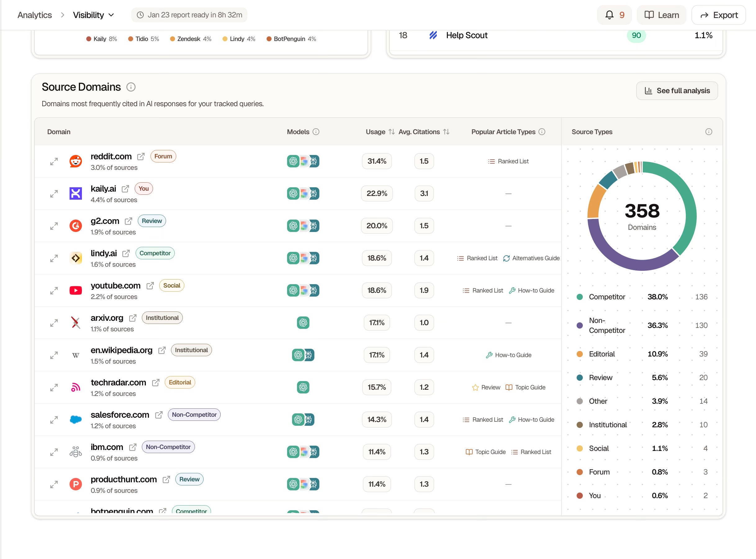Click Popular Article Types info icon
756x559 pixels.
[x=542, y=132]
